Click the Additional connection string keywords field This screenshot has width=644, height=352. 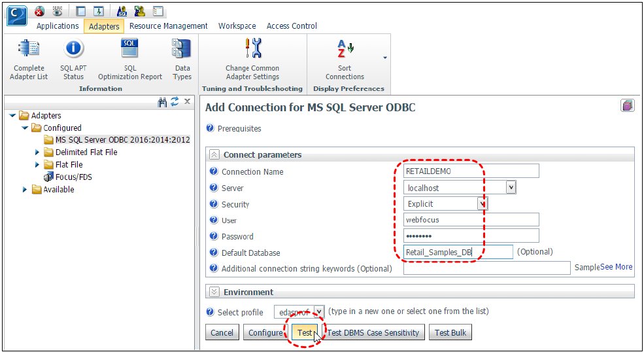[486, 268]
